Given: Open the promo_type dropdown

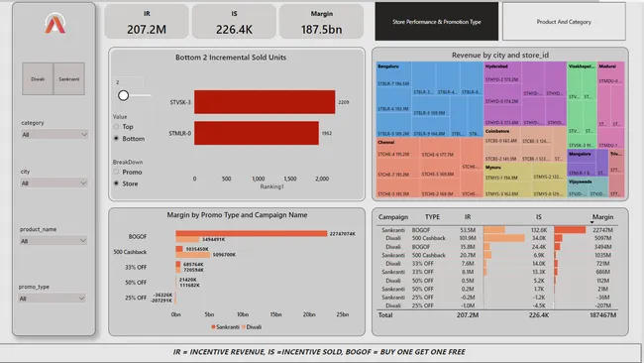Looking at the screenshot, I should pos(53,299).
